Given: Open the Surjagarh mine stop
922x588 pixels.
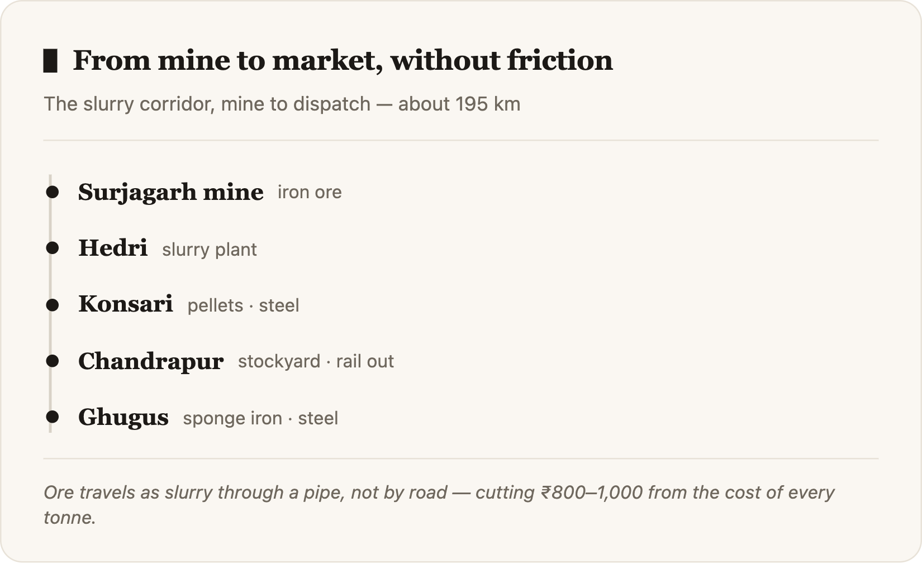Looking at the screenshot, I should point(170,193).
